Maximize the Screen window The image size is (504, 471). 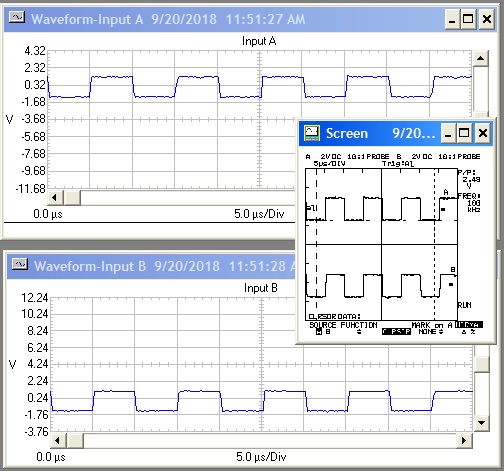tap(464, 133)
